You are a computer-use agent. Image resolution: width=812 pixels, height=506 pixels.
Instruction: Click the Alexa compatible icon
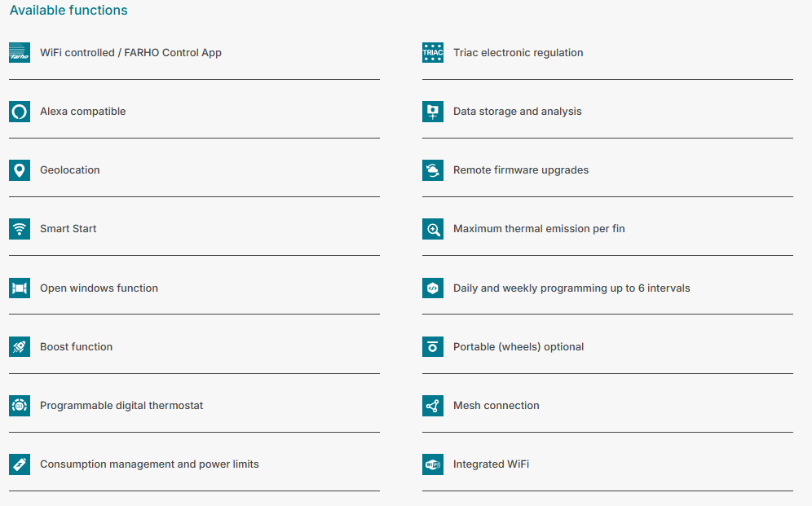point(20,112)
